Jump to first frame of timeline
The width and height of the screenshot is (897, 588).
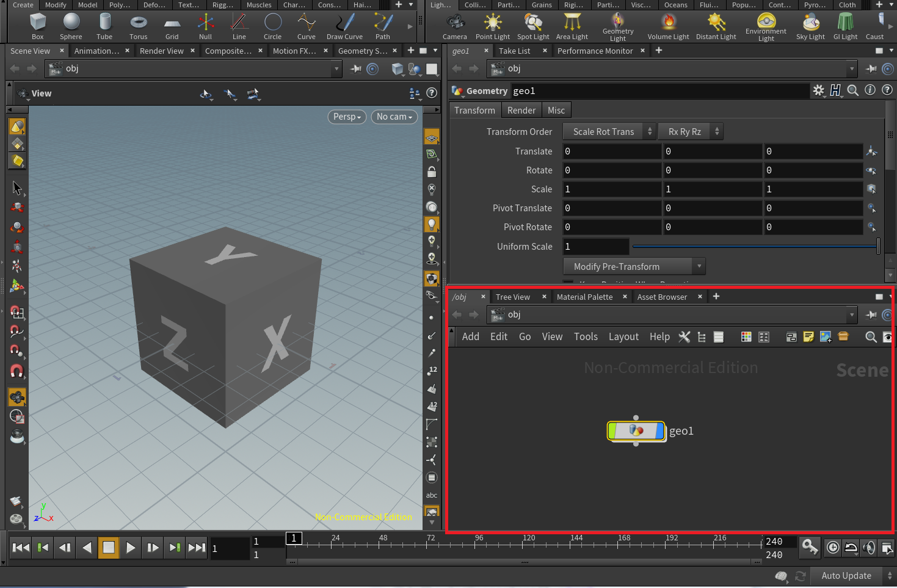(x=21, y=548)
